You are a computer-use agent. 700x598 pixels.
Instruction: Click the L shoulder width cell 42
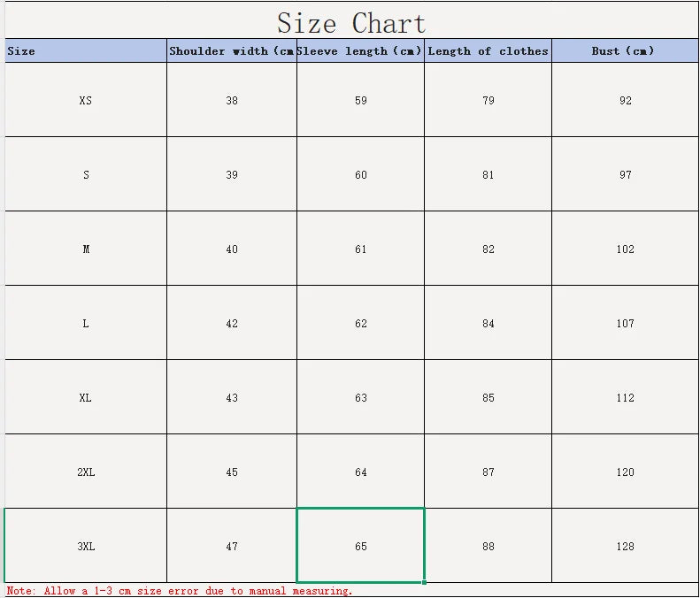pos(232,324)
